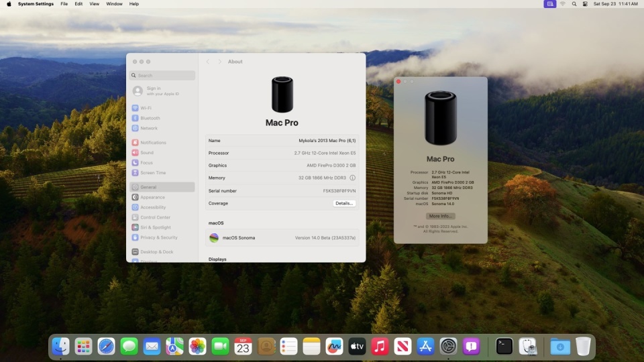Open Mail from the Dock
The image size is (644, 362).
152,347
